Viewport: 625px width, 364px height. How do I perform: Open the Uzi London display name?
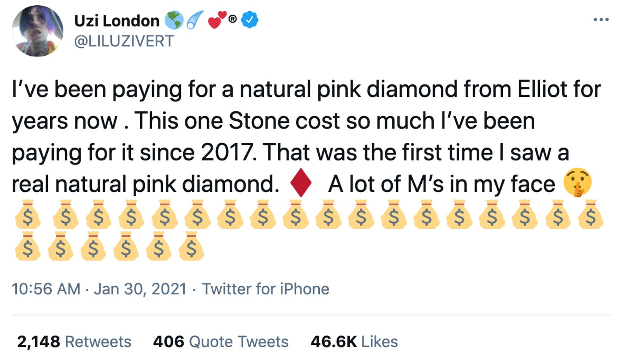pos(117,21)
